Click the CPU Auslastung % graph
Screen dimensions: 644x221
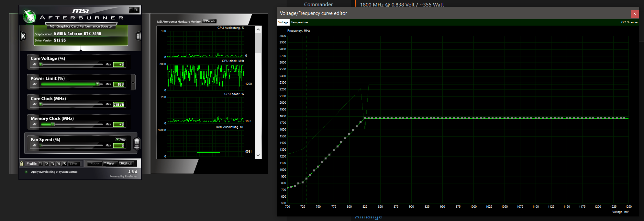205,44
